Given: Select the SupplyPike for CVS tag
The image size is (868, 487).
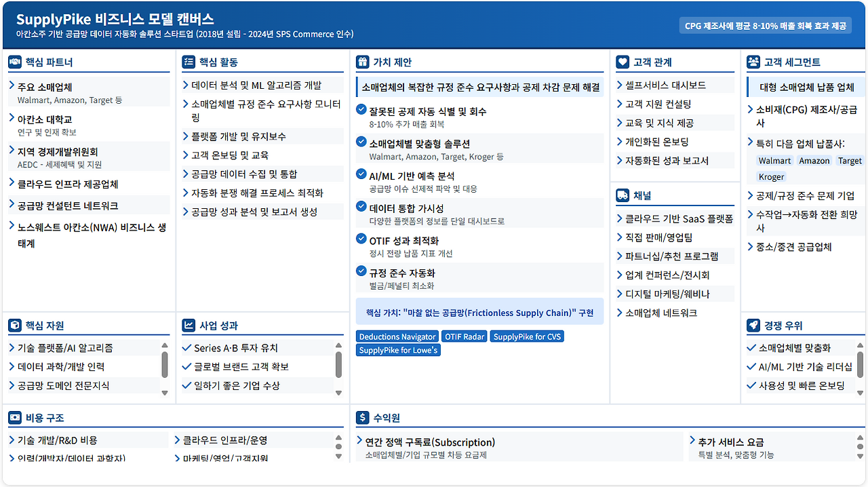Looking at the screenshot, I should point(527,336).
